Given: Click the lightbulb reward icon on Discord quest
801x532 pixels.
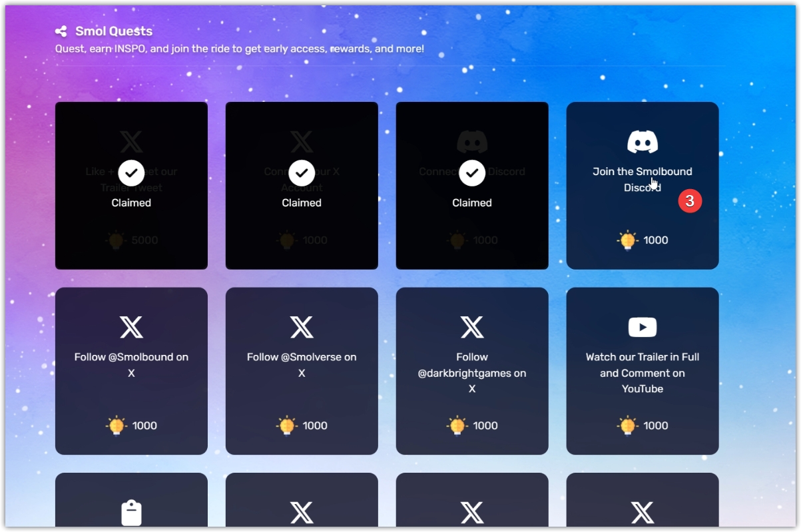Looking at the screenshot, I should pos(627,240).
